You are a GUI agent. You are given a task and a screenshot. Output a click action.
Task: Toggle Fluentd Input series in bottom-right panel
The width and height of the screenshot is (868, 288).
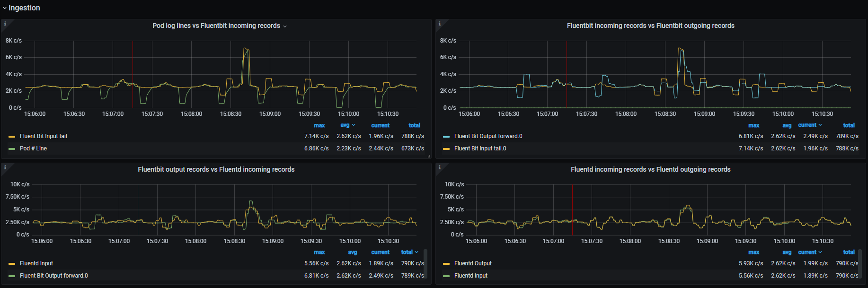(x=470, y=276)
